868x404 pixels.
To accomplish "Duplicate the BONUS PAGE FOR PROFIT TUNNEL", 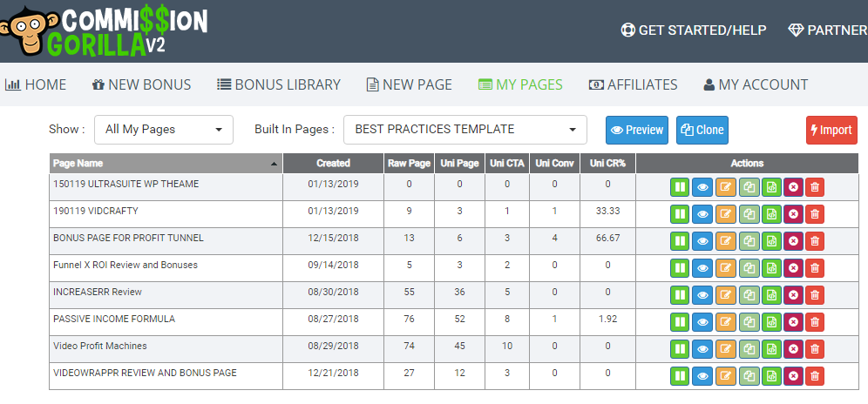I will tap(749, 241).
